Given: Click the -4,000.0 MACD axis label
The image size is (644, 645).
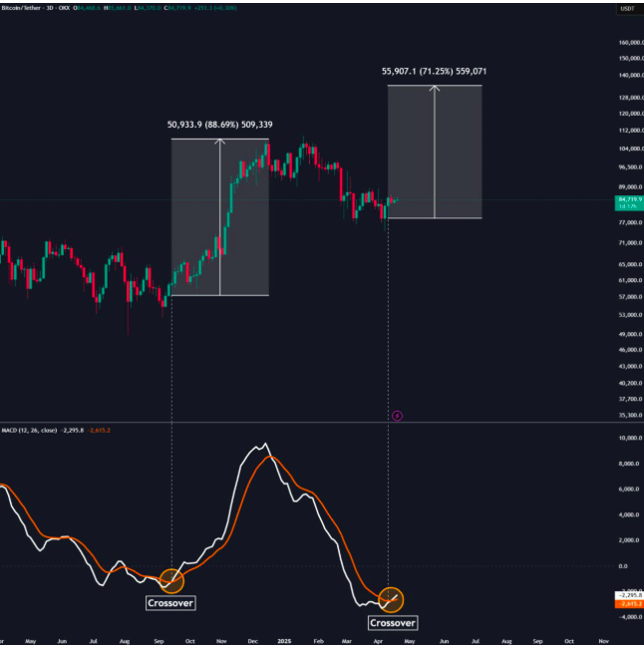Looking at the screenshot, I should pyautogui.click(x=631, y=617).
